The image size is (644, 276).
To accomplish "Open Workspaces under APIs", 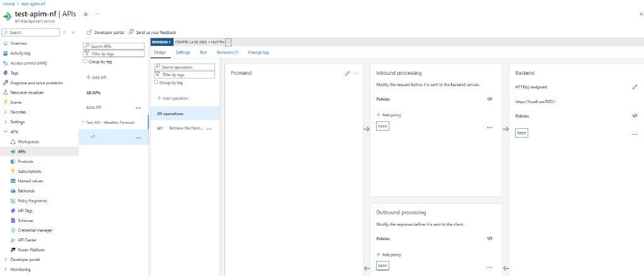I will coord(28,141).
